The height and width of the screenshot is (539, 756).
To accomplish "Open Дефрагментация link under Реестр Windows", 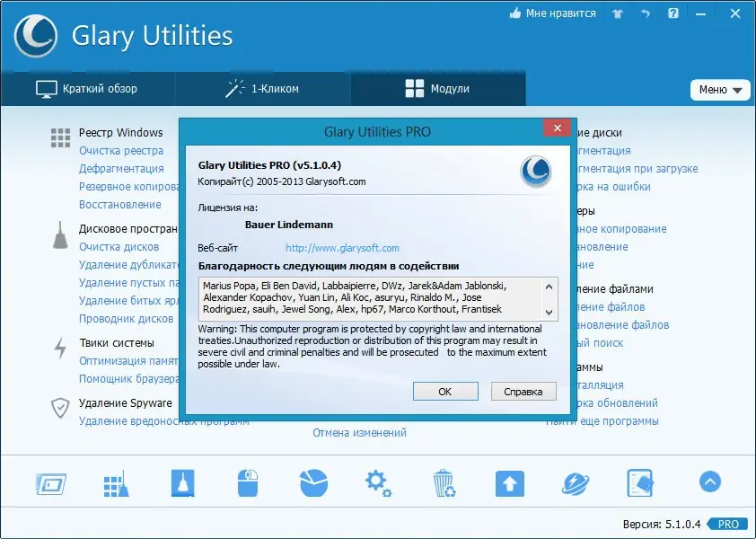I will click(121, 168).
